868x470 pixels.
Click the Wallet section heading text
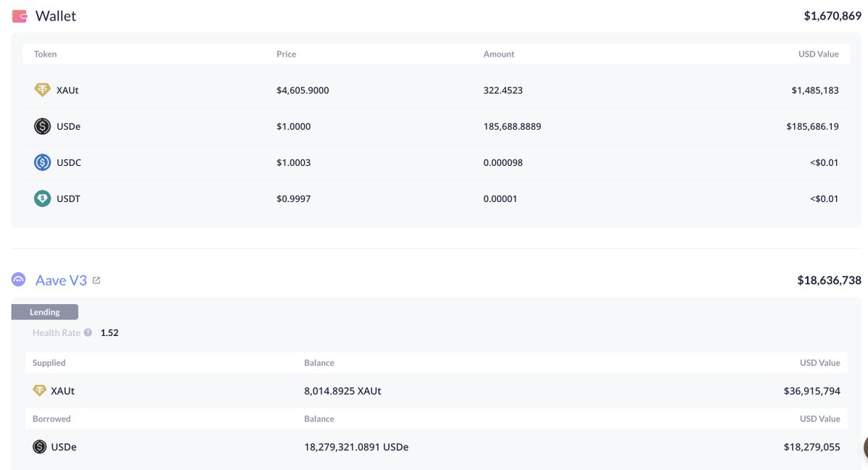(x=56, y=16)
